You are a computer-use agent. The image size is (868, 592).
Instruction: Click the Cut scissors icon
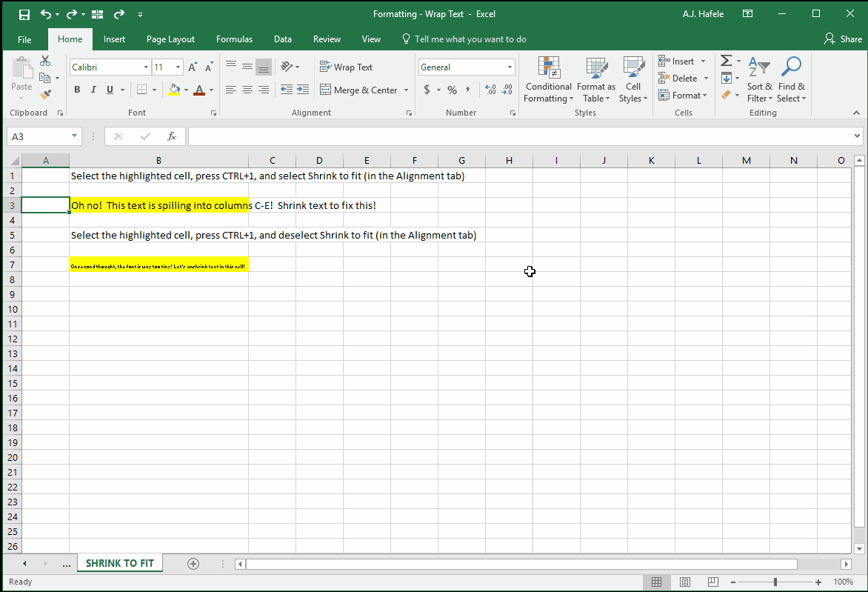(45, 61)
